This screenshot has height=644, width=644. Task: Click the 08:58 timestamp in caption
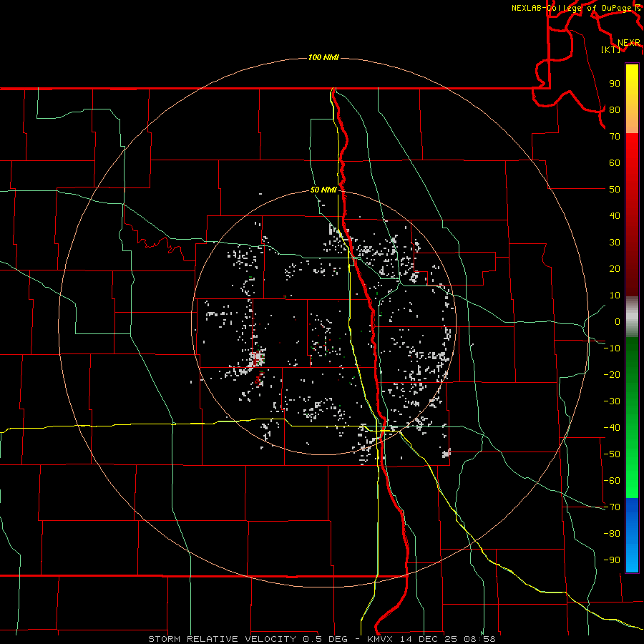[479, 639]
